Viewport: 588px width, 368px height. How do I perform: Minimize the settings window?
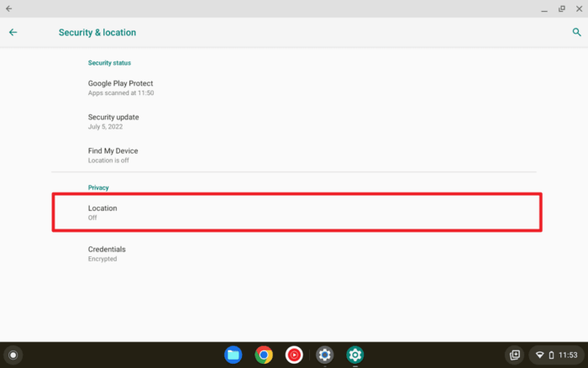[x=544, y=8]
